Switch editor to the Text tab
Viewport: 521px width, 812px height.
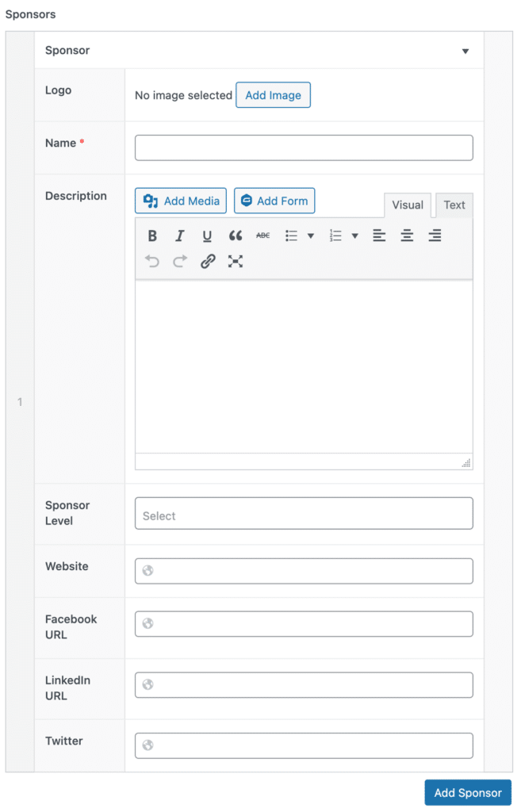click(x=454, y=205)
